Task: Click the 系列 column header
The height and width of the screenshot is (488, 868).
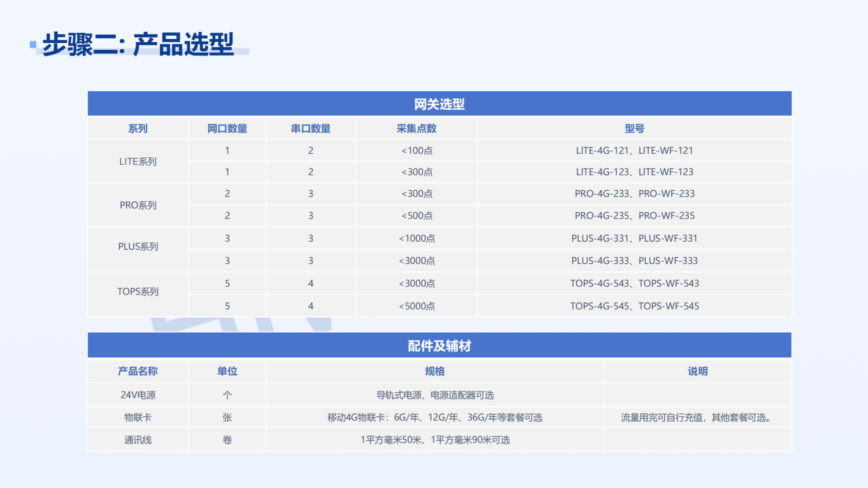Action: (x=138, y=128)
